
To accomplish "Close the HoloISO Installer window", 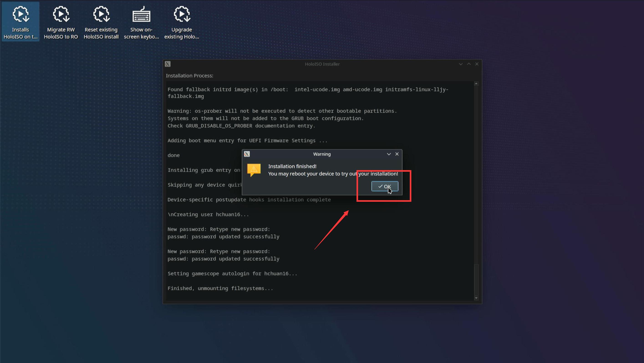I will click(x=477, y=64).
